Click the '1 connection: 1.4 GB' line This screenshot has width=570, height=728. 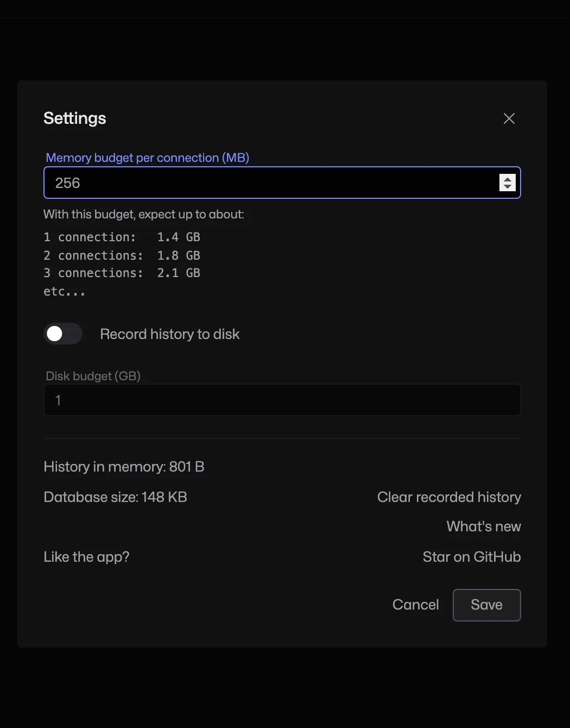(x=122, y=237)
